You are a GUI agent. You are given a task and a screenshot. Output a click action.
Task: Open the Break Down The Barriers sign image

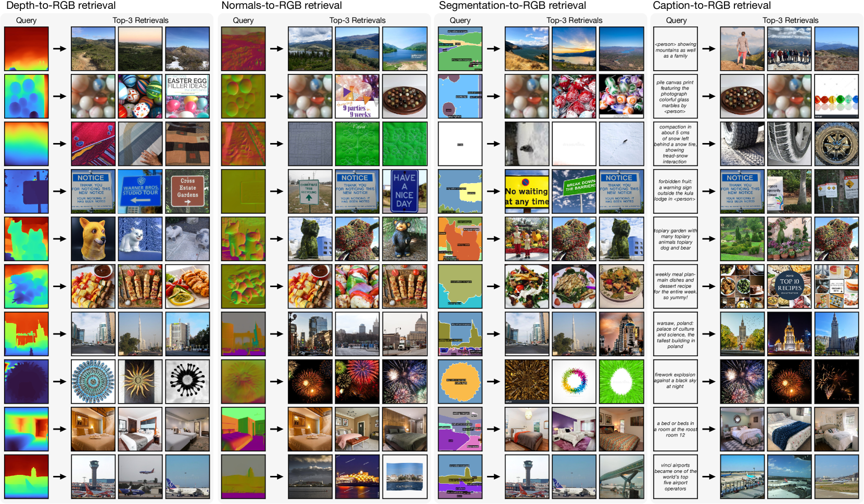coord(574,191)
